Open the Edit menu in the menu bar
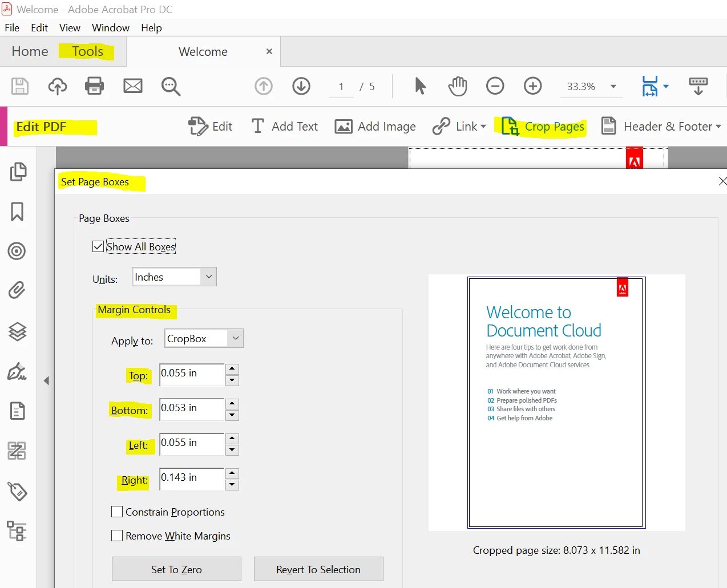Viewport: 727px width, 588px height. pyautogui.click(x=39, y=27)
